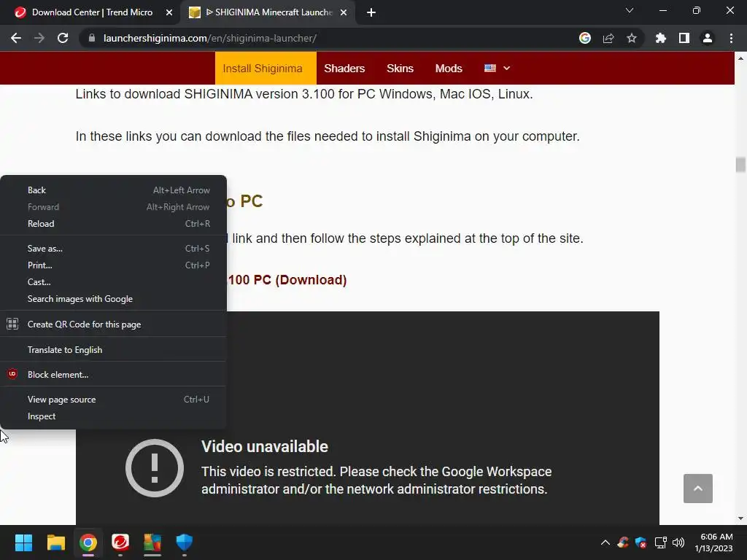This screenshot has width=747, height=560.
Task: Open the network tray icon
Action: click(x=660, y=542)
